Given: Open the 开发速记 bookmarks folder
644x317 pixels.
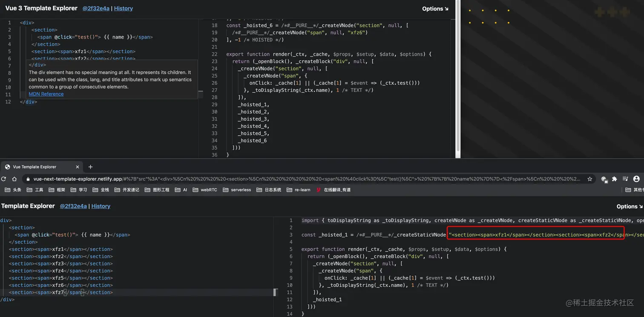Looking at the screenshot, I should click(x=127, y=190).
